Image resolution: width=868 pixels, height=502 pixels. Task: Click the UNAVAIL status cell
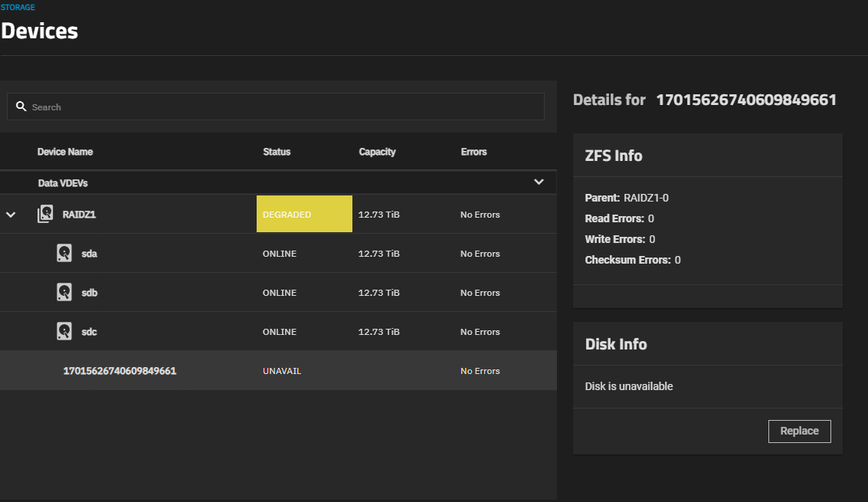coord(282,371)
